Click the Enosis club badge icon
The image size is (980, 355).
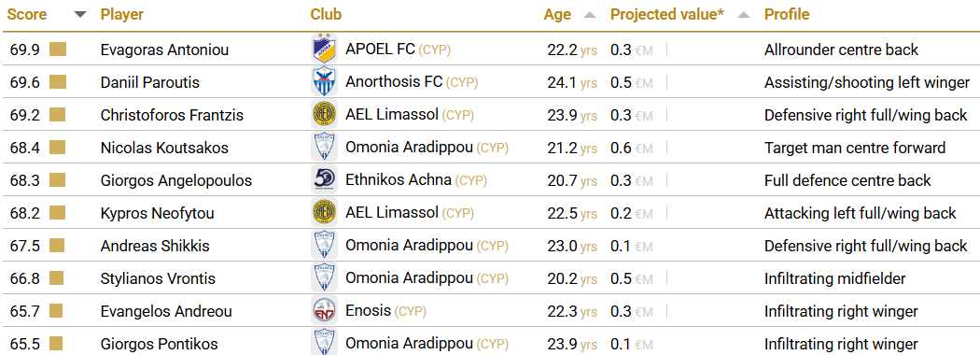pos(324,311)
